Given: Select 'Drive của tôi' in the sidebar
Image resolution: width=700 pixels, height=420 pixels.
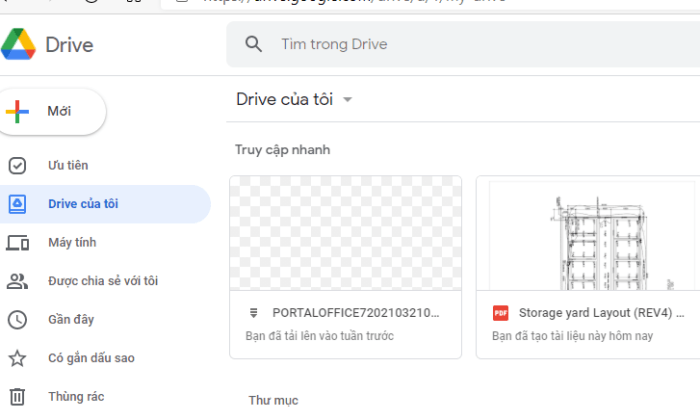Looking at the screenshot, I should click(105, 204).
